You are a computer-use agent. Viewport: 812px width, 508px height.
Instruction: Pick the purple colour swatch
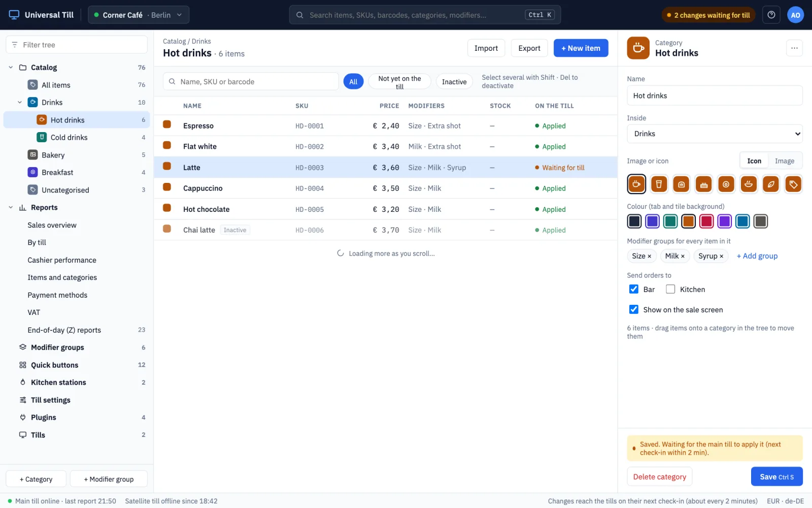(725, 221)
